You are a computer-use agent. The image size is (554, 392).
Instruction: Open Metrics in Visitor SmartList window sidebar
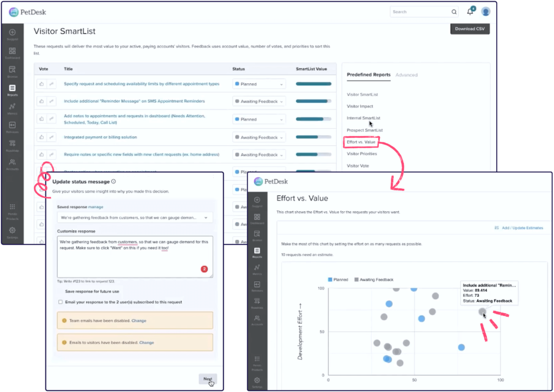12,109
